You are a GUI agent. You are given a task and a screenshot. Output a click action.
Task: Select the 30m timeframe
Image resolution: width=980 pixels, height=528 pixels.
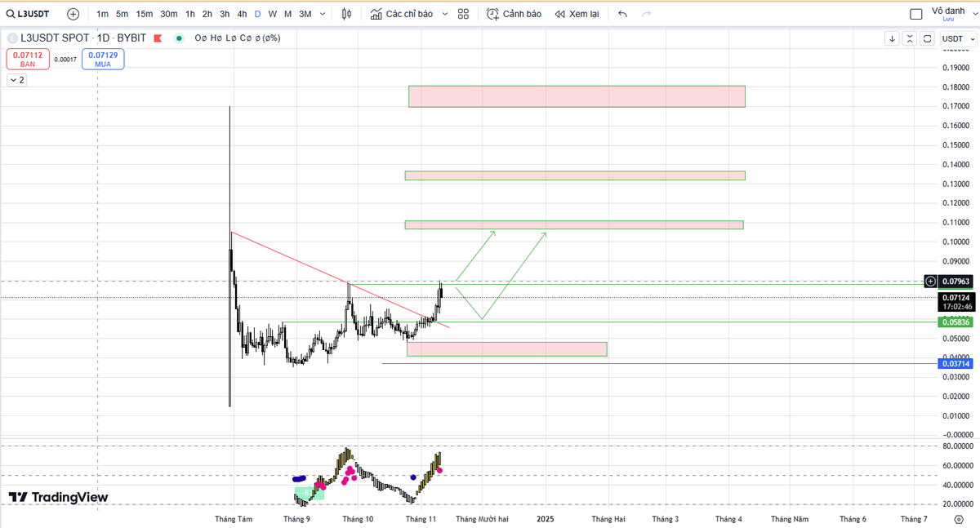tap(169, 14)
